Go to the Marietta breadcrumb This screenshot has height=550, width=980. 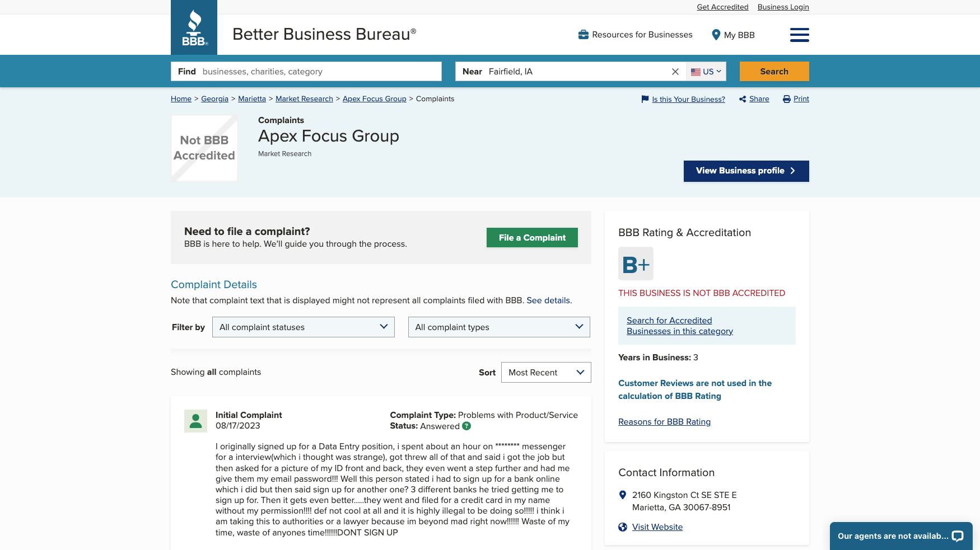click(x=252, y=99)
